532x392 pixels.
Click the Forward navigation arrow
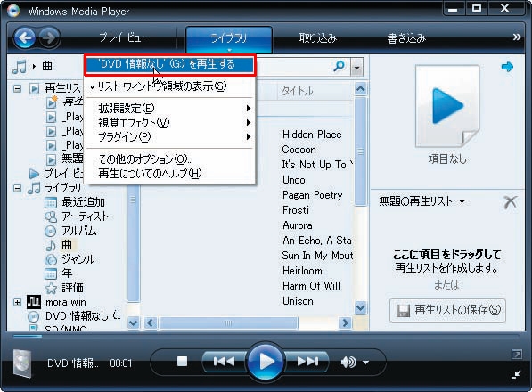[x=50, y=37]
